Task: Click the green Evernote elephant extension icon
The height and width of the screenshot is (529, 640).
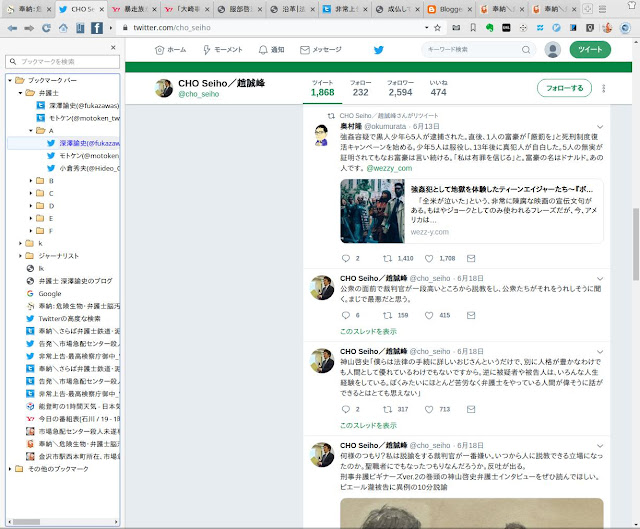Action: (x=489, y=28)
